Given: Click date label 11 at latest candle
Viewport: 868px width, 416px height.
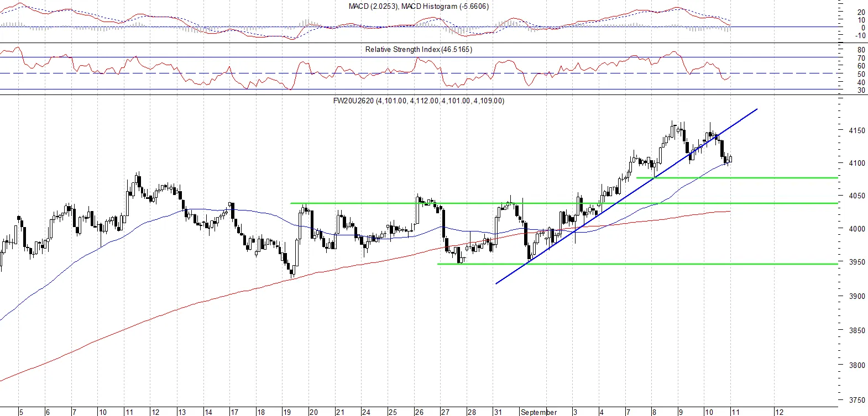Looking at the screenshot, I should pos(736,412).
